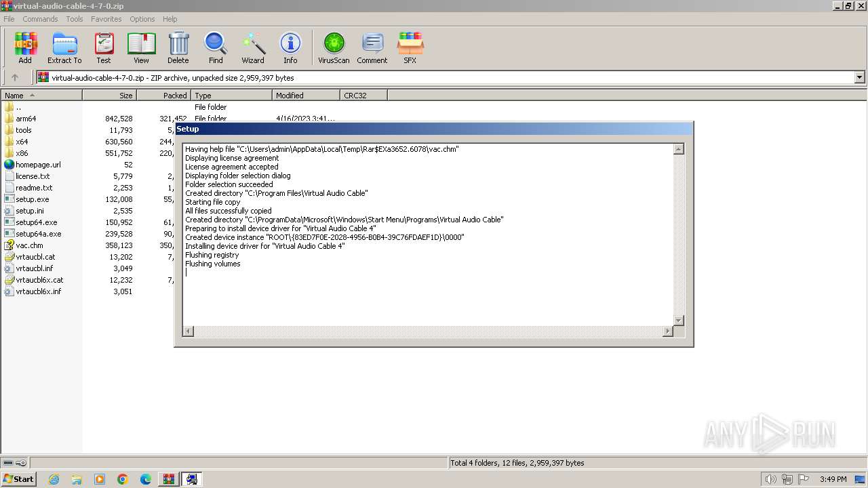
Task: Select setup.exe file
Action: click(33, 199)
